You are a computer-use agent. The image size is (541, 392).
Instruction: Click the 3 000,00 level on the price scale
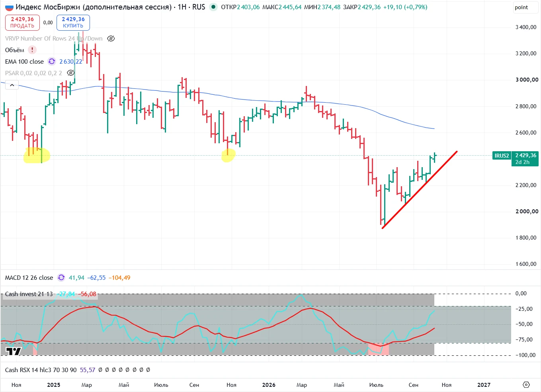click(527, 80)
